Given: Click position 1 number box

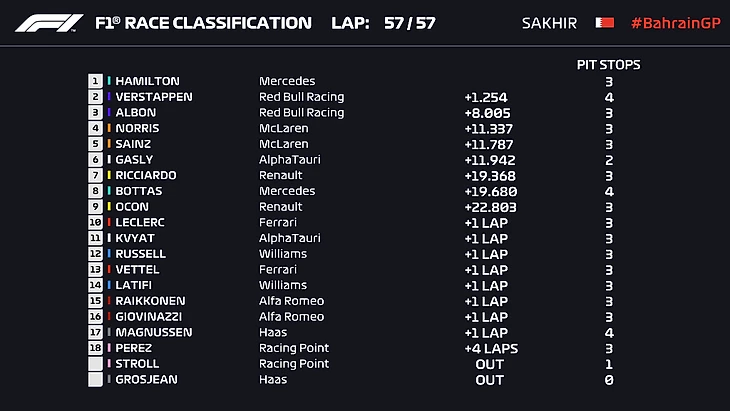Looking at the screenshot, I should coord(96,81).
